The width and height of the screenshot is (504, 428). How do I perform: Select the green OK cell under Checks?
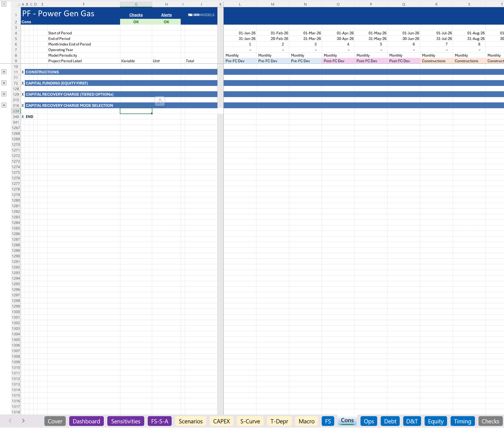[136, 22]
